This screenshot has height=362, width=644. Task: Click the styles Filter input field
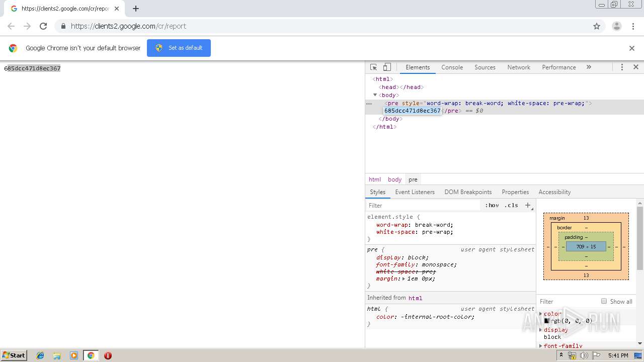[x=423, y=205]
